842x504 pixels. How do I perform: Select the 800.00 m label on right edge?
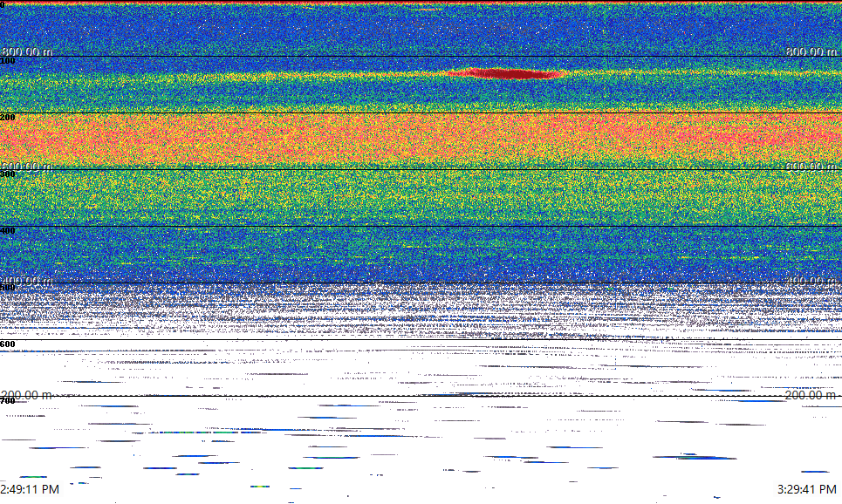[x=811, y=51]
